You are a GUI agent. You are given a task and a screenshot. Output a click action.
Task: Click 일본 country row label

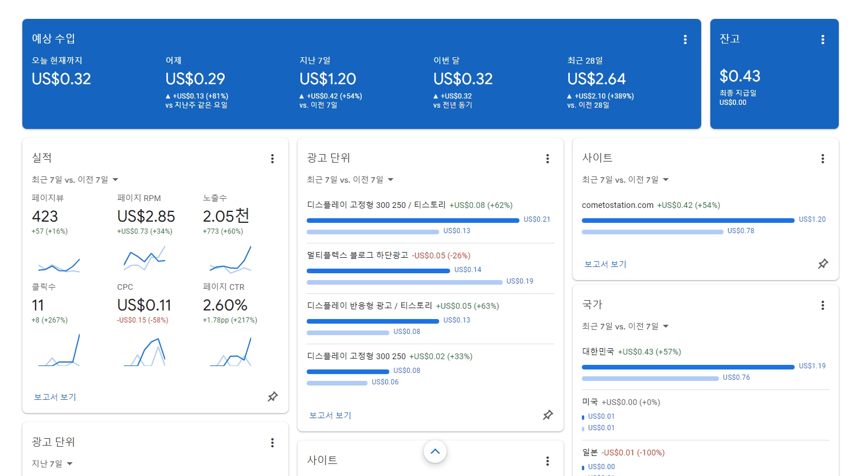(590, 453)
